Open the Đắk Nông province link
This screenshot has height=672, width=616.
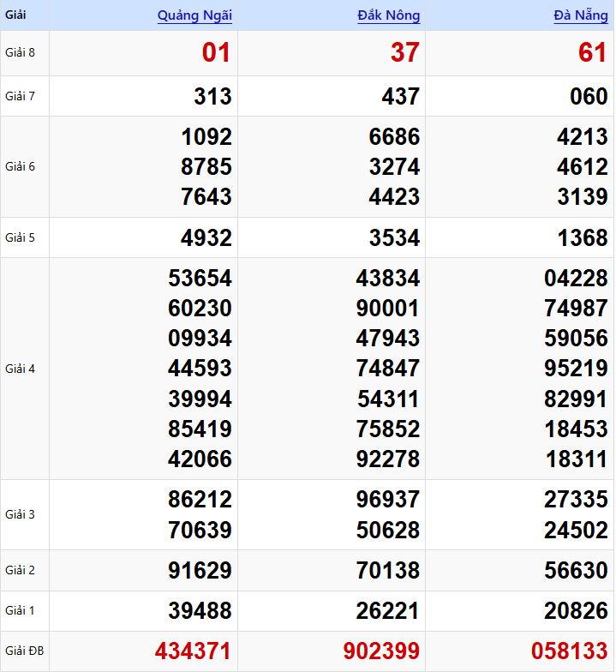tap(388, 15)
